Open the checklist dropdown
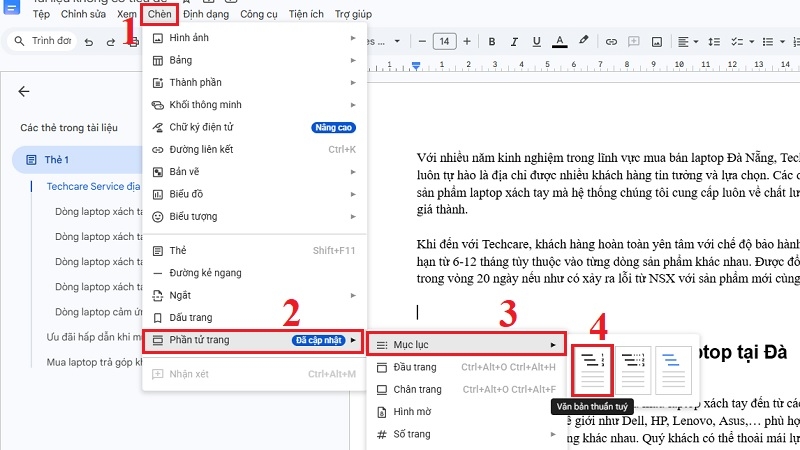This screenshot has width=800, height=450. click(742, 42)
